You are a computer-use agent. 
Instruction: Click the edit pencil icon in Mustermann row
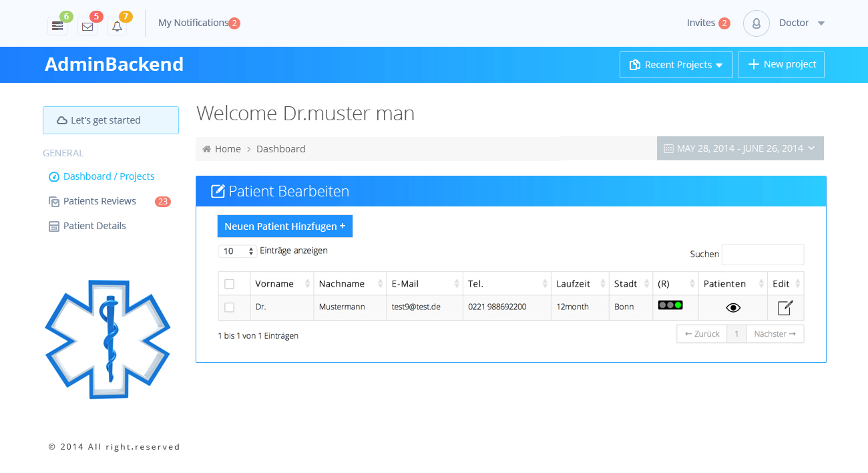[785, 307]
